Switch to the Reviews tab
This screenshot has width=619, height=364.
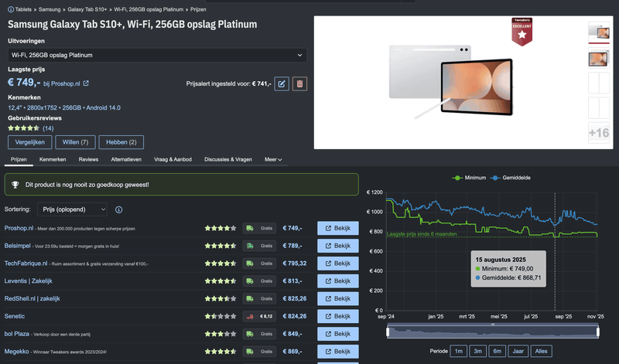pos(88,159)
